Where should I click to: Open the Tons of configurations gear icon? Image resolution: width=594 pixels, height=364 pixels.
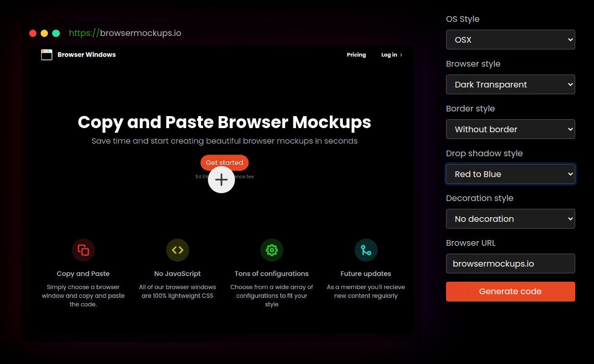point(271,250)
